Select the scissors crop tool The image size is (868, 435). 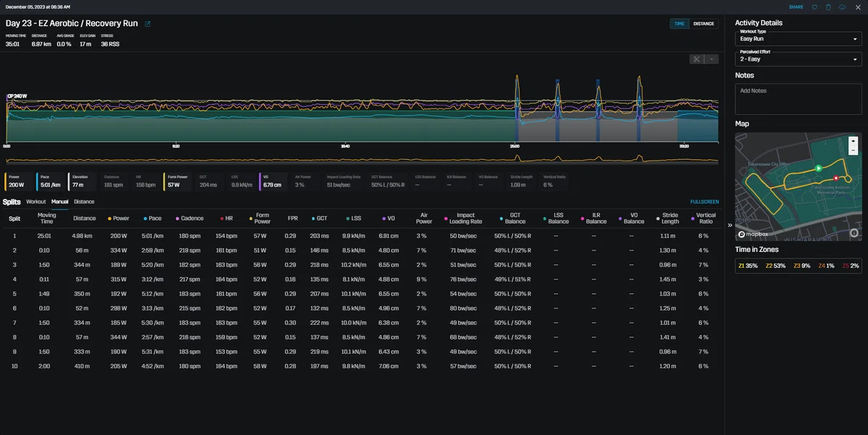697,59
